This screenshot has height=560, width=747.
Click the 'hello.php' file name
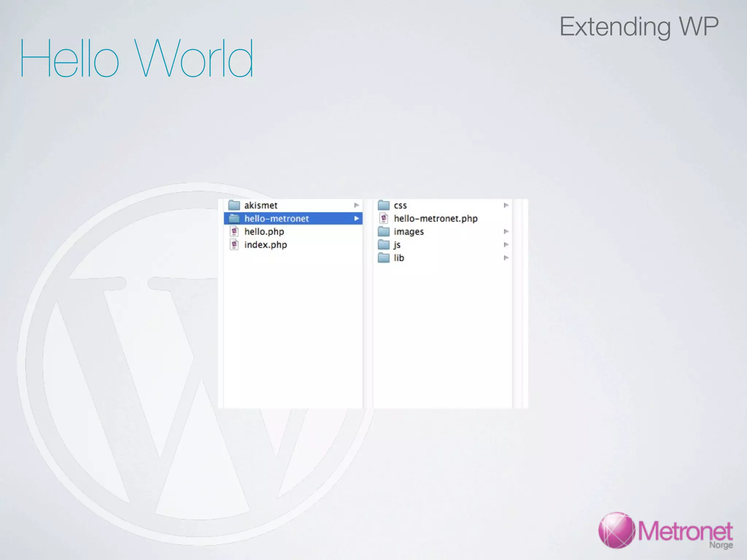pyautogui.click(x=264, y=232)
